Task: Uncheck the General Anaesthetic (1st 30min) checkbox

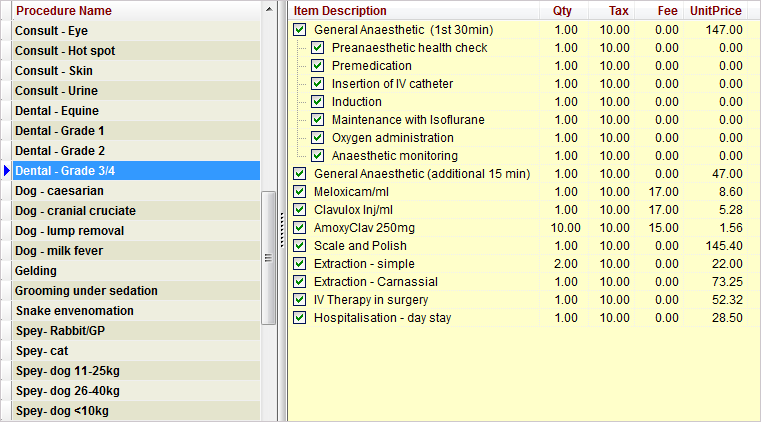Action: pyautogui.click(x=300, y=30)
